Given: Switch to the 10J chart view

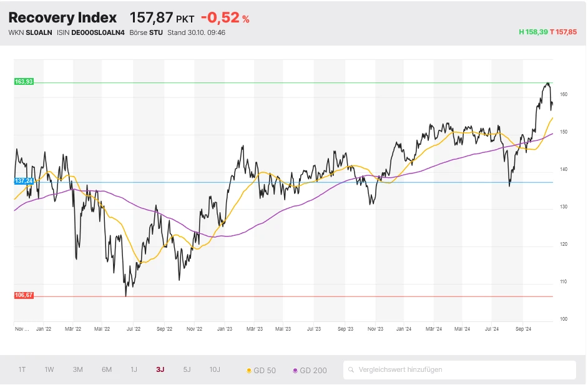Looking at the screenshot, I should point(215,369).
